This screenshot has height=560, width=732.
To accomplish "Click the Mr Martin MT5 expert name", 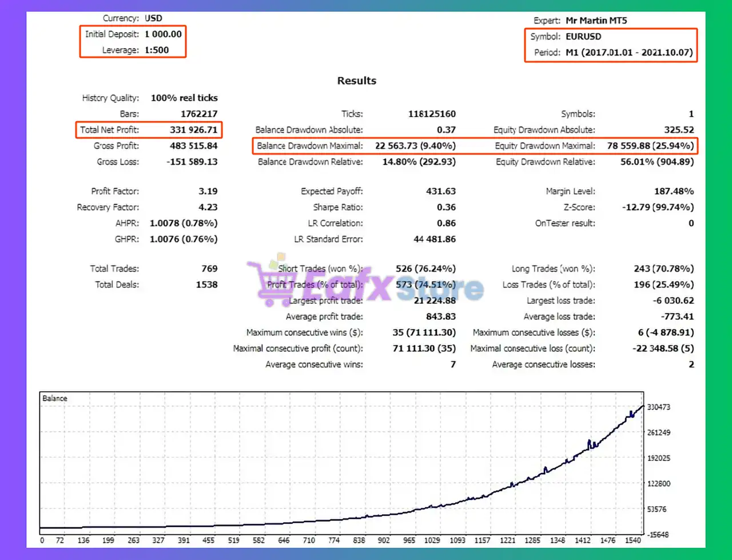I will click(x=596, y=21).
